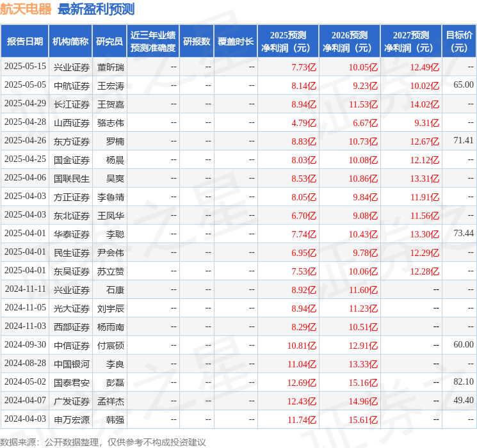Select the 2026预测净利润 column header
Image resolution: width=477 pixels, height=448 pixels.
click(x=350, y=42)
